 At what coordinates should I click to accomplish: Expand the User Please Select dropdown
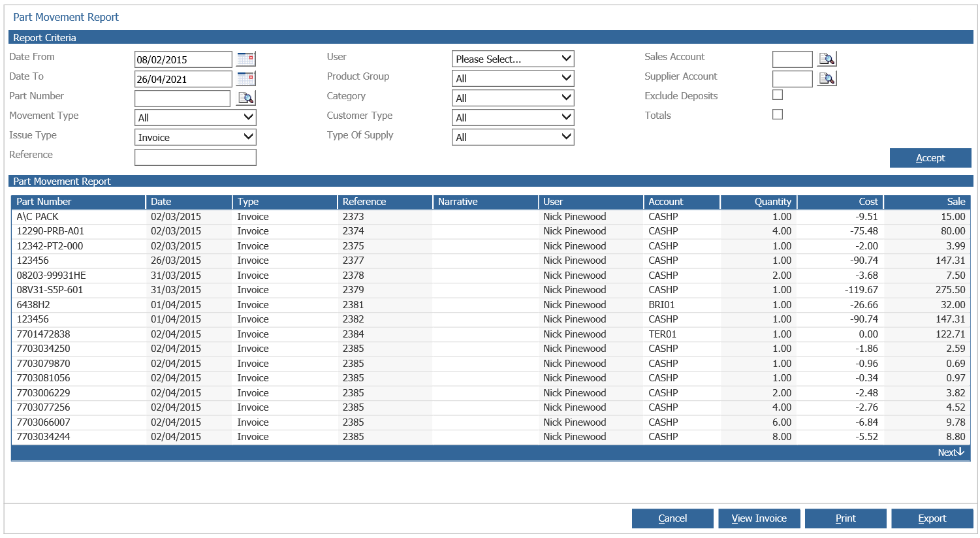pyautogui.click(x=513, y=59)
